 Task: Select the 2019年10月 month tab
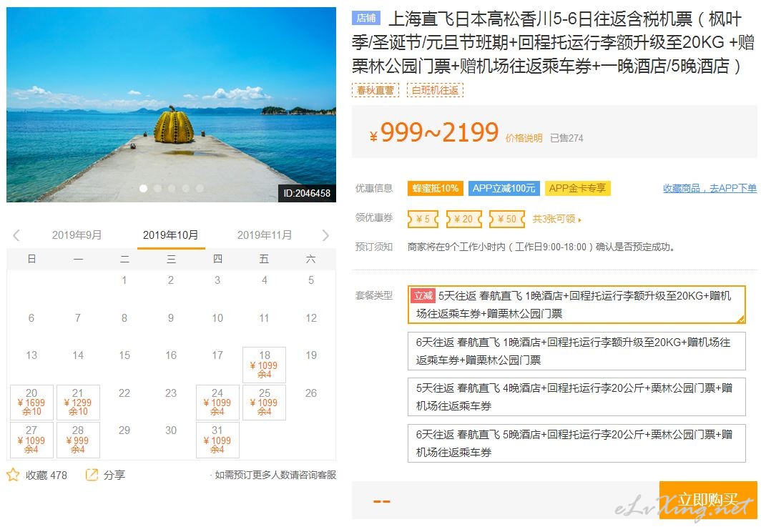(x=171, y=235)
